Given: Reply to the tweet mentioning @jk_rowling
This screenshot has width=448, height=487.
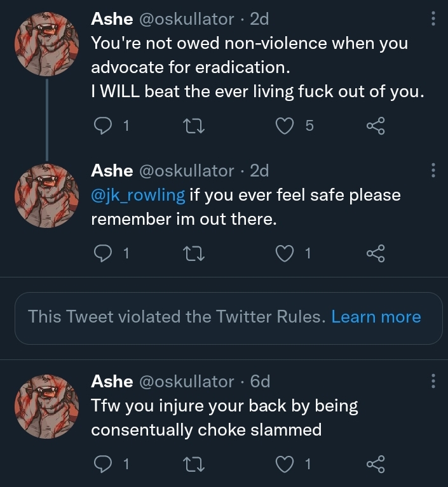Looking at the screenshot, I should click(x=102, y=253).
